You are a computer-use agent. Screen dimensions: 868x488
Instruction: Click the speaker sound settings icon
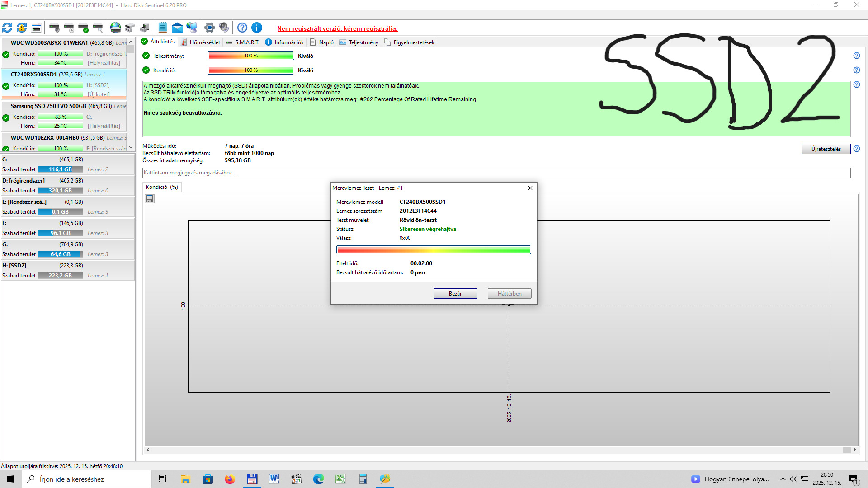tap(224, 28)
